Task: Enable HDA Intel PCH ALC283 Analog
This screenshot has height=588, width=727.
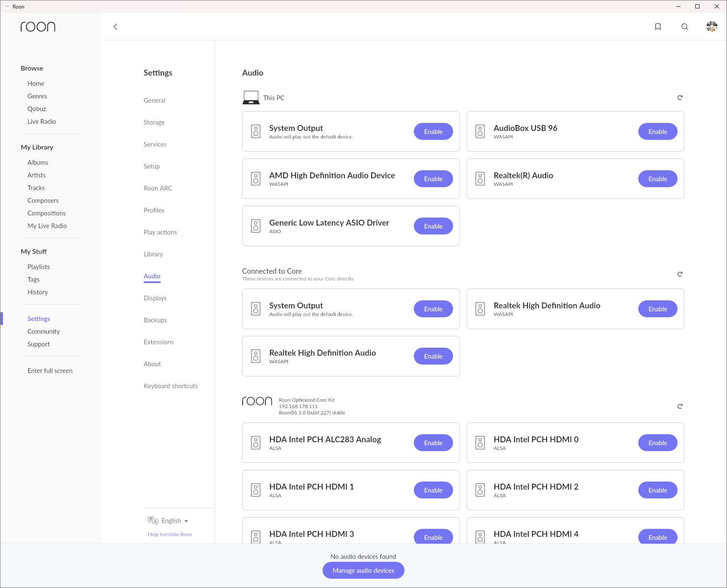Action: [433, 443]
